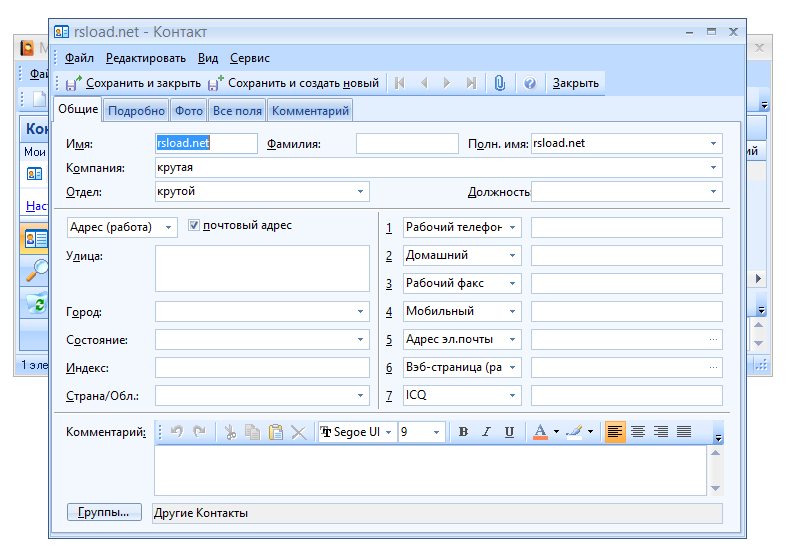Open comment toolbar overflow options
Screen dimensions: 793x559
(718, 438)
